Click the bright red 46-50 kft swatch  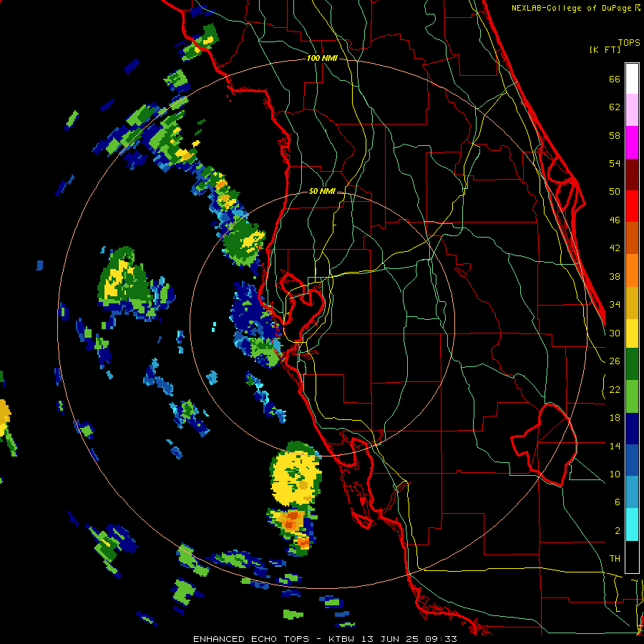click(x=632, y=206)
